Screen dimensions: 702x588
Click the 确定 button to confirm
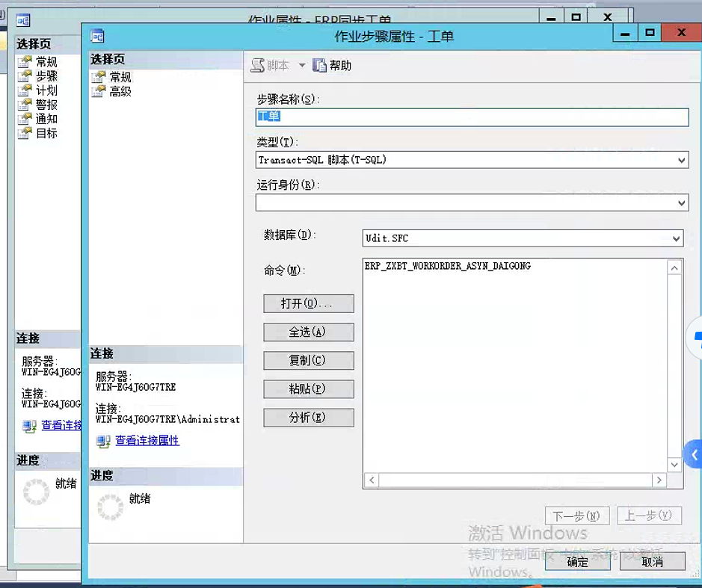tap(577, 562)
